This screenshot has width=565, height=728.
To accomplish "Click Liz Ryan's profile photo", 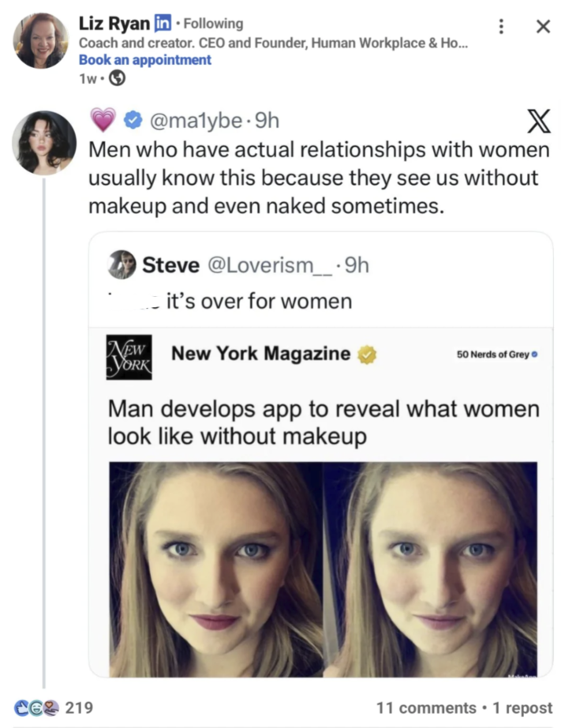I will click(x=41, y=40).
